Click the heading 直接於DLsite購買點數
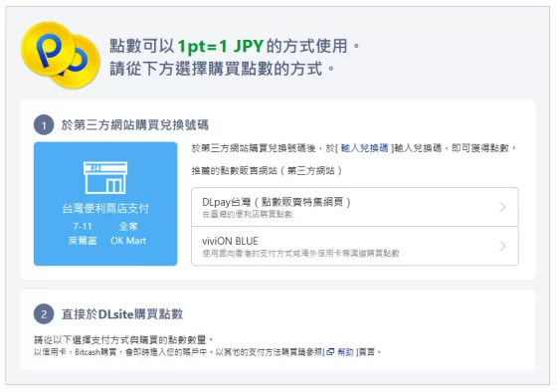Image resolution: width=557 pixels, height=392 pixels. tap(122, 314)
